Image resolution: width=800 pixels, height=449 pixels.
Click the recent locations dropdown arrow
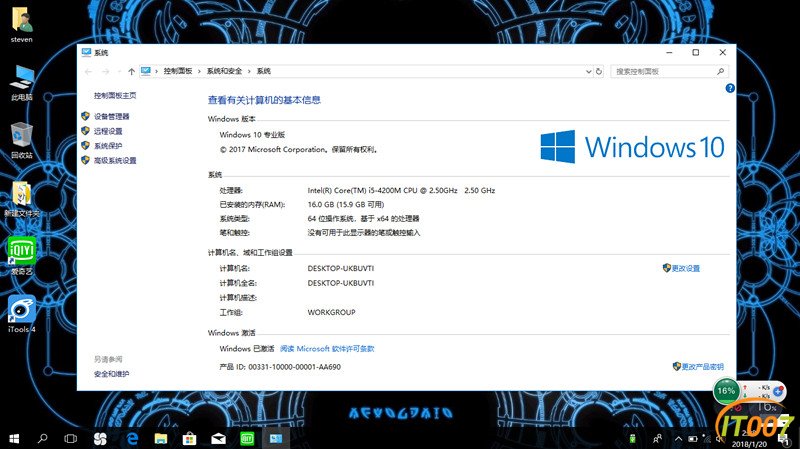click(x=119, y=71)
